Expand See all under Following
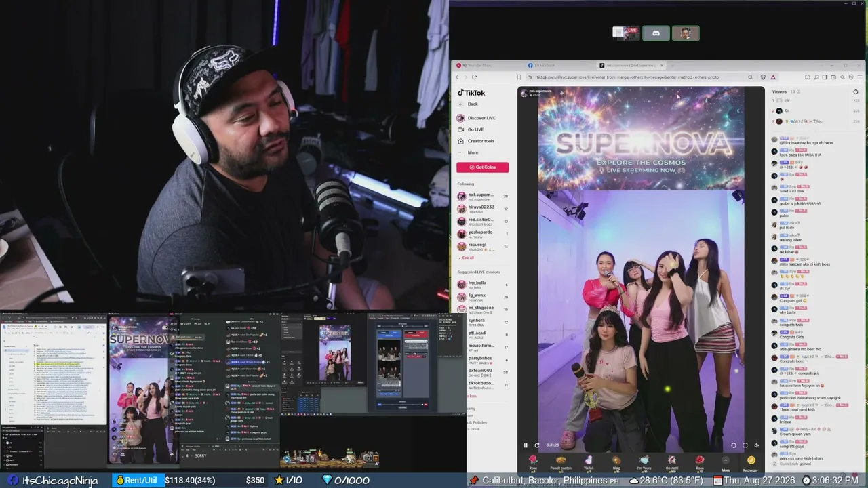The height and width of the screenshot is (488, 868). [x=467, y=258]
